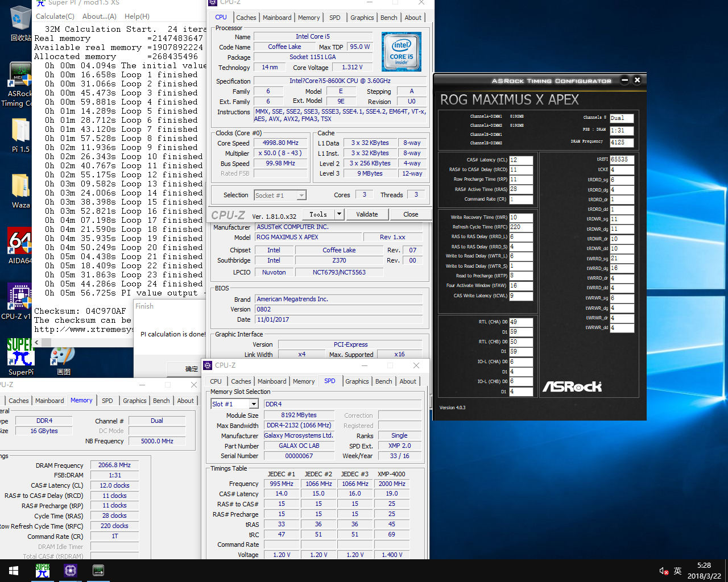Click NB Frequency 5000.0 MHz value
Viewport: 728px width, 582px height.
(157, 442)
